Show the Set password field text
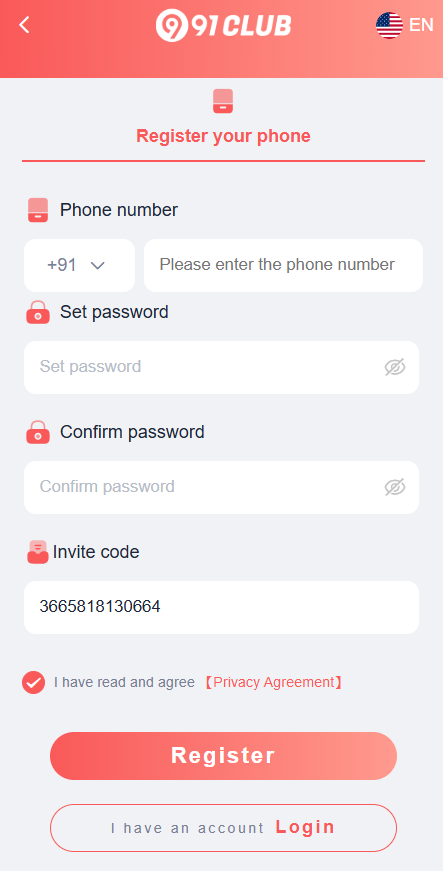Screen dimensions: 443x871 395,367
